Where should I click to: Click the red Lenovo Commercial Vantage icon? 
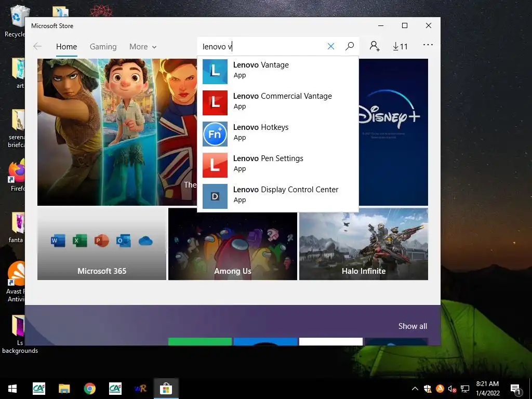pyautogui.click(x=215, y=103)
